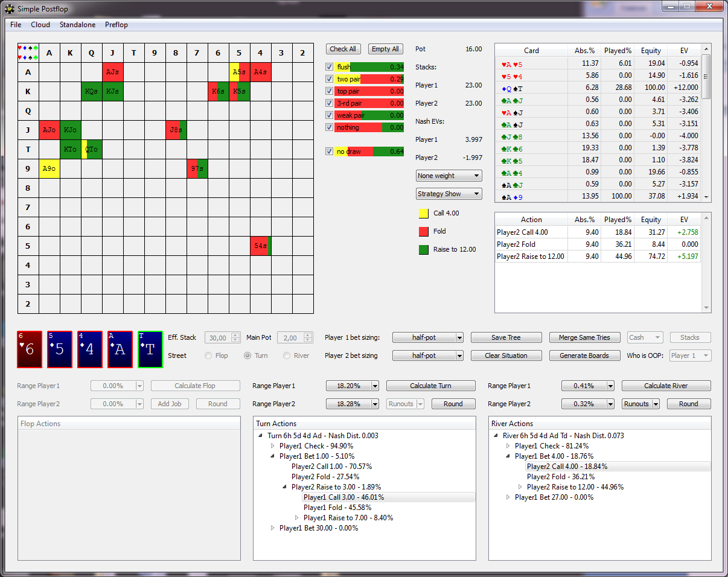
Task: Choose the Turn street radio button
Action: click(x=247, y=355)
